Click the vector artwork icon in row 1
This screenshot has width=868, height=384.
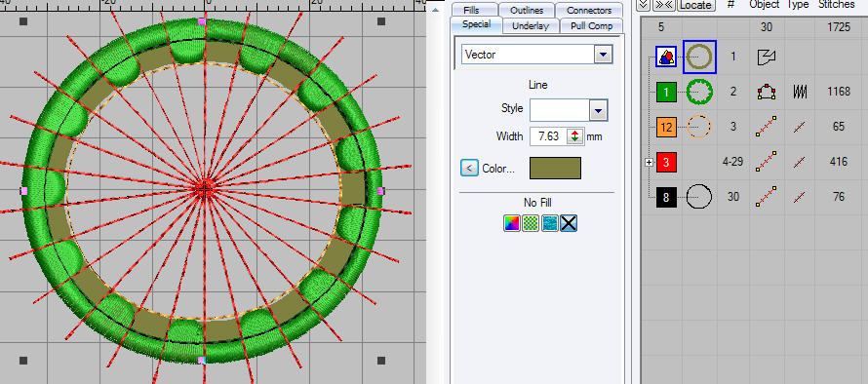(x=767, y=56)
